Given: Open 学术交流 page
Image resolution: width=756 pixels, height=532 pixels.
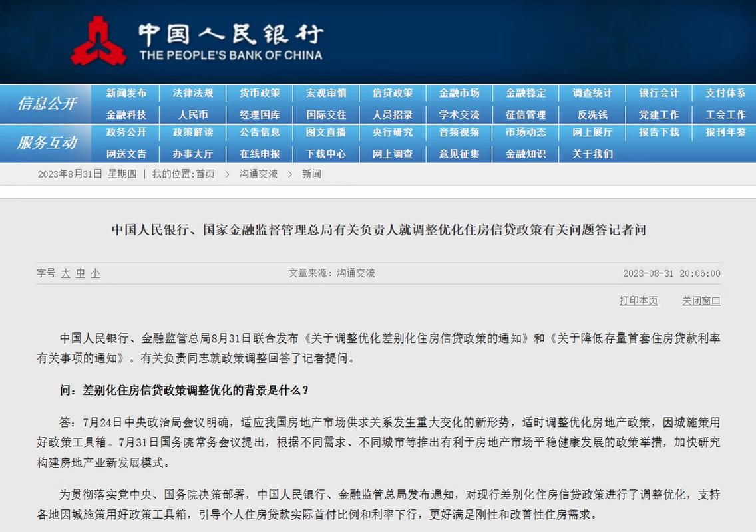Looking at the screenshot, I should coord(459,114).
